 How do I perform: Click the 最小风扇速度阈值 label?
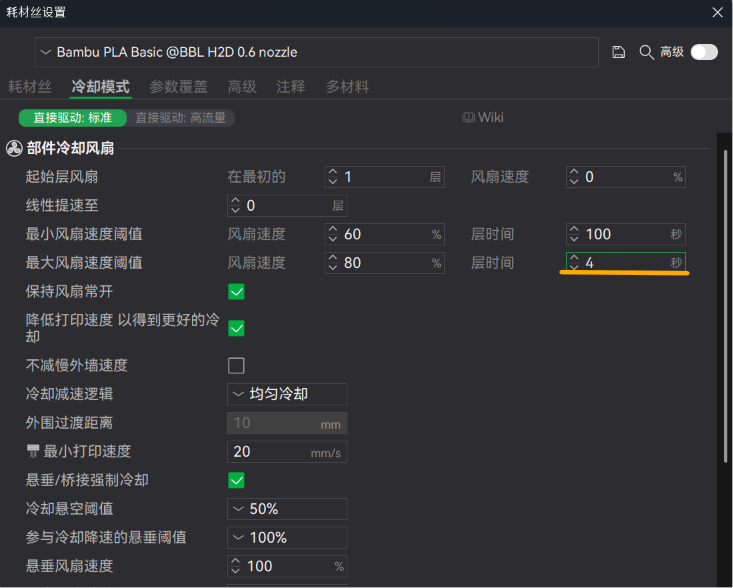click(84, 234)
